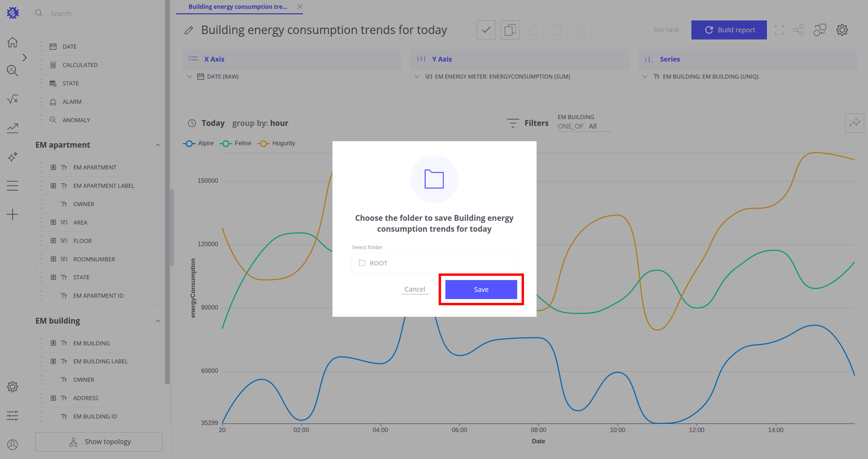Select the EM BUILDING ID field
Image resolution: width=868 pixels, height=459 pixels.
pyautogui.click(x=98, y=416)
